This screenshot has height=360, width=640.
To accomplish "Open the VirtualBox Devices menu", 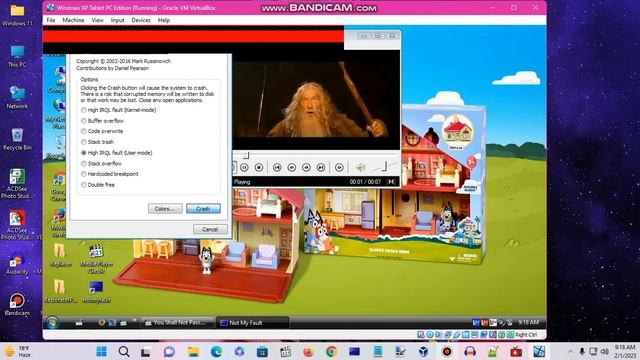I will [x=141, y=20].
